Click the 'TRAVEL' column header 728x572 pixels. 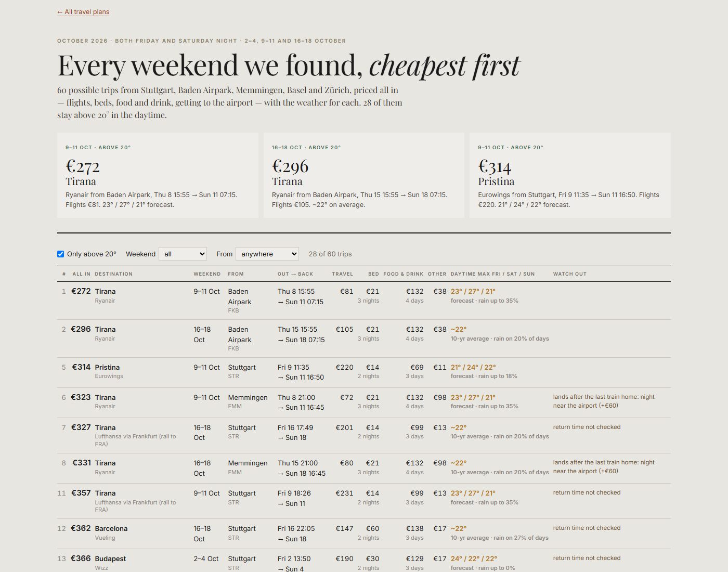point(343,274)
